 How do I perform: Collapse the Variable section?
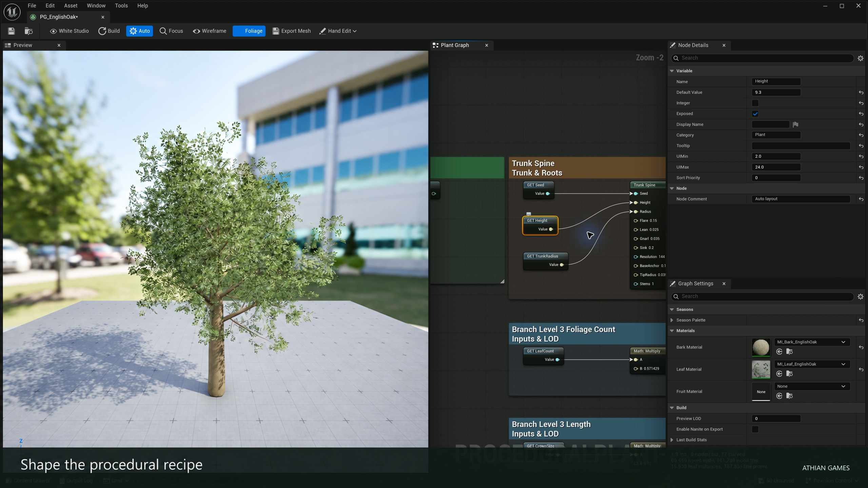click(x=672, y=71)
